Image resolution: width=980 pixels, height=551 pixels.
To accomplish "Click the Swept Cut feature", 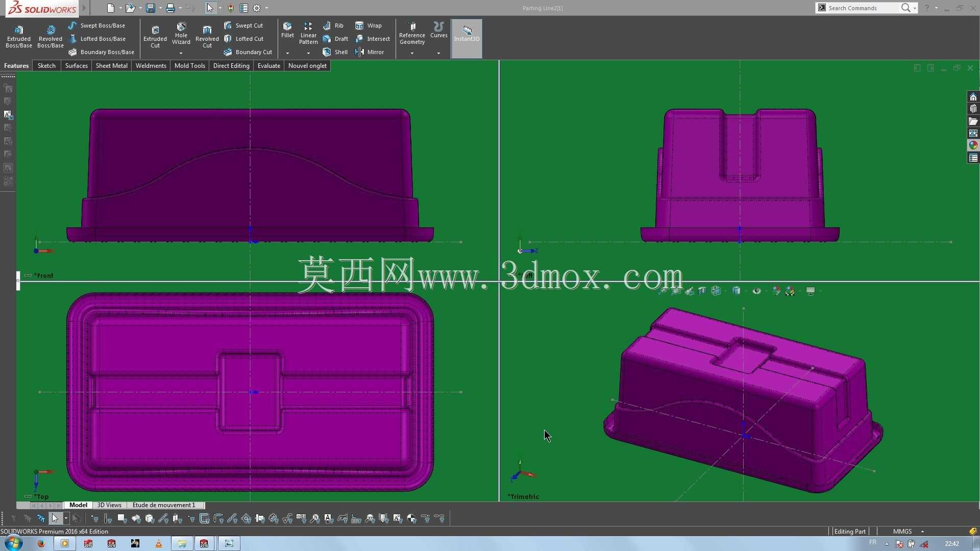I will click(243, 26).
